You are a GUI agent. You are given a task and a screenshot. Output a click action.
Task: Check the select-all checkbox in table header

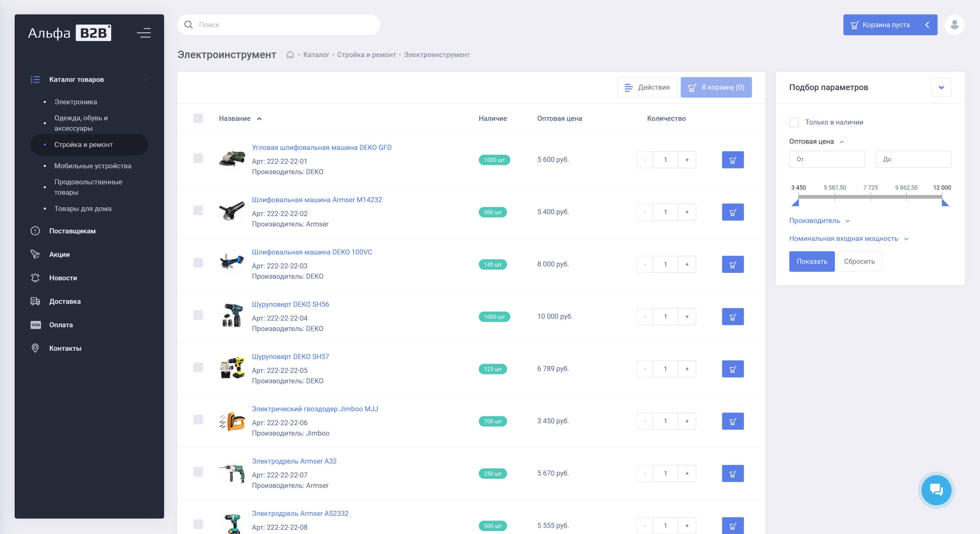pyautogui.click(x=198, y=118)
